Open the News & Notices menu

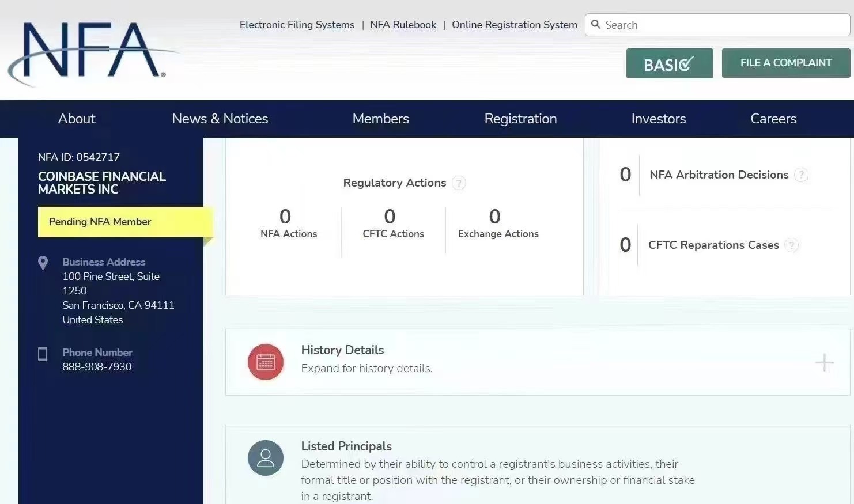coord(220,119)
